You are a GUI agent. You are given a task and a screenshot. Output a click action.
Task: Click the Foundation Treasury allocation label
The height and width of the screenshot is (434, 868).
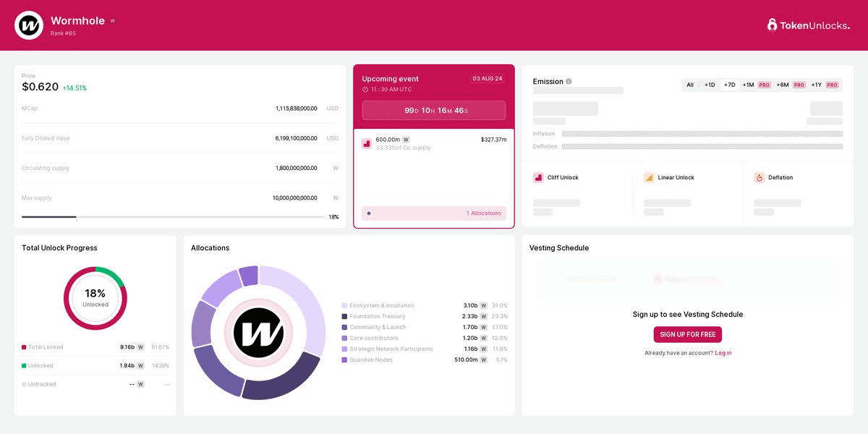[378, 317]
